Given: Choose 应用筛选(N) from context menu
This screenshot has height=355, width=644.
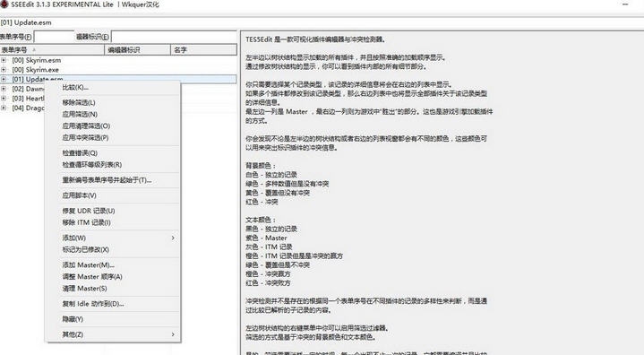Looking at the screenshot, I should (80, 114).
